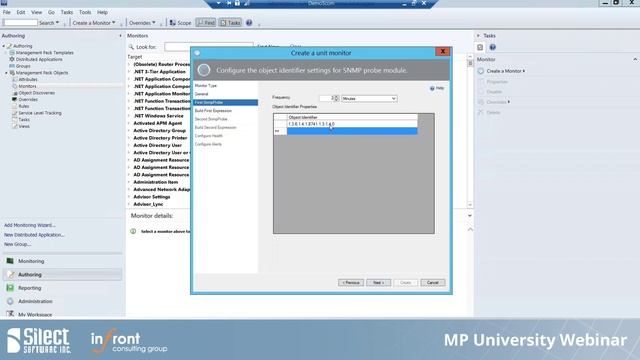The width and height of the screenshot is (640, 360).
Task: Click the Authoring workspace icon
Action: click(x=10, y=275)
